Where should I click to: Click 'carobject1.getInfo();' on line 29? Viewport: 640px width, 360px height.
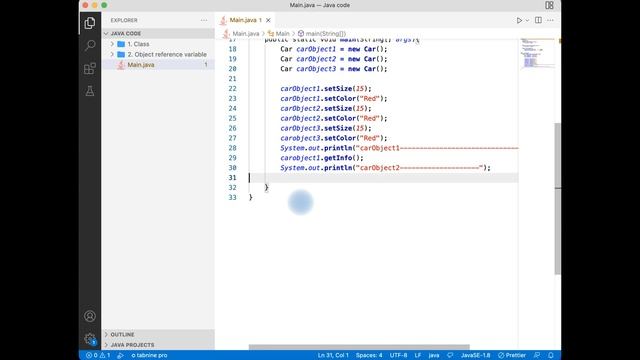322,158
